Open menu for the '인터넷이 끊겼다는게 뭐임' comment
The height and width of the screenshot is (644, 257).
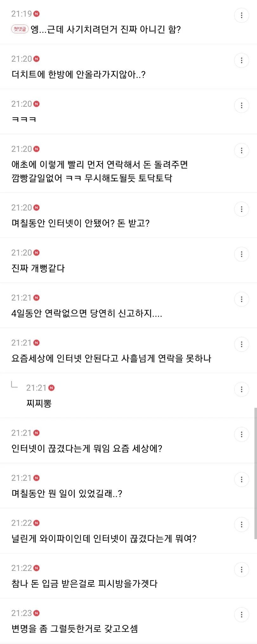[x=241, y=435]
